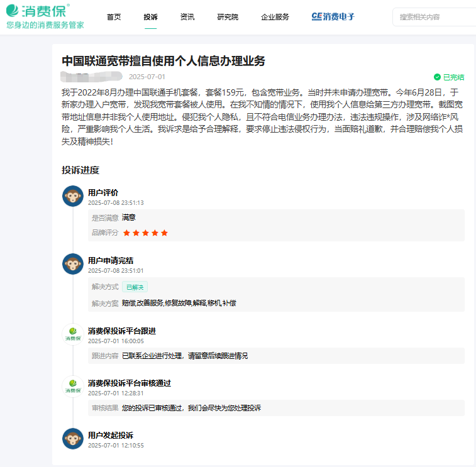476x467 pixels.
Task: Select the 投诉 navigation tab
Action: 150,17
